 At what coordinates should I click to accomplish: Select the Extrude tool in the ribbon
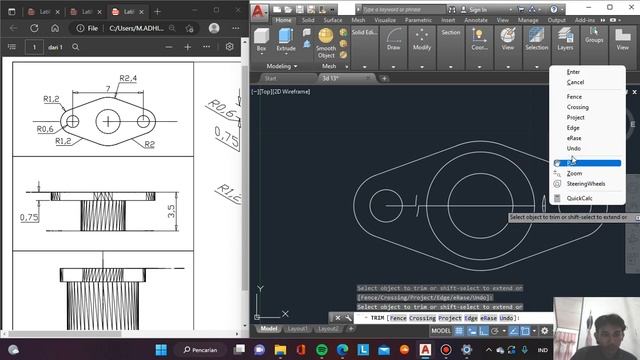(286, 40)
